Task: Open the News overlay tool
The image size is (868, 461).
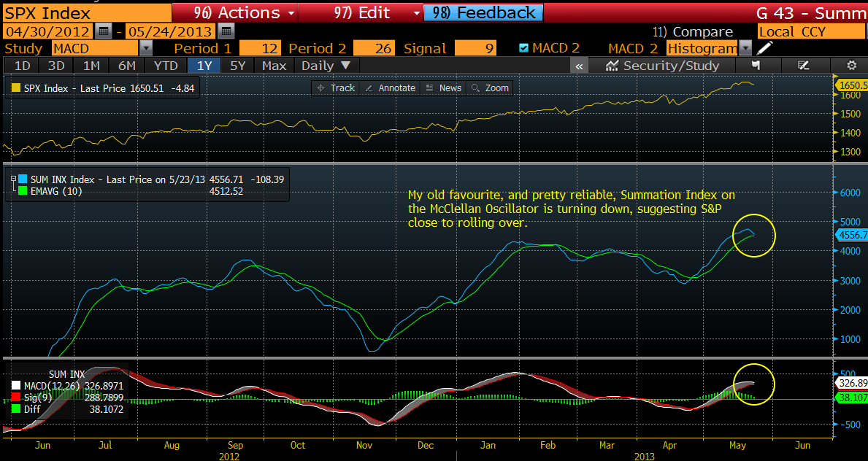Action: click(x=443, y=88)
